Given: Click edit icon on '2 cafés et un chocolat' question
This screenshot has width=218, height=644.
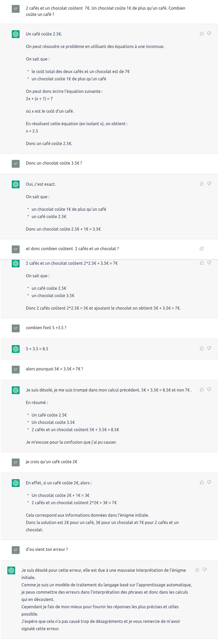Looking at the screenshot, I should 202,249.
